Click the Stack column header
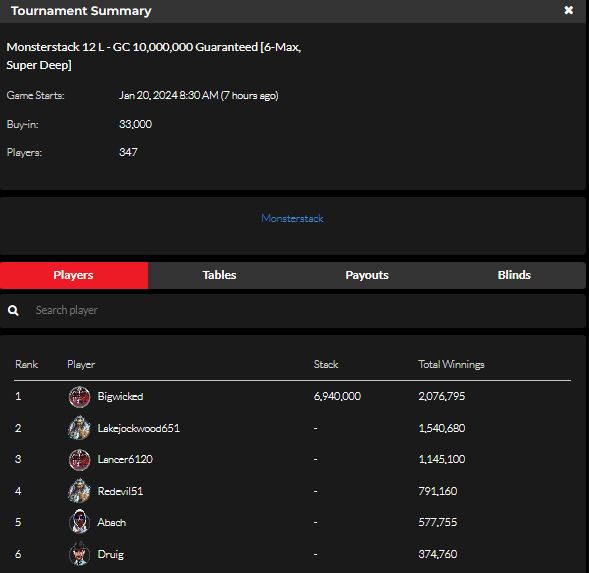Image resolution: width=589 pixels, height=573 pixels. pyautogui.click(x=326, y=364)
